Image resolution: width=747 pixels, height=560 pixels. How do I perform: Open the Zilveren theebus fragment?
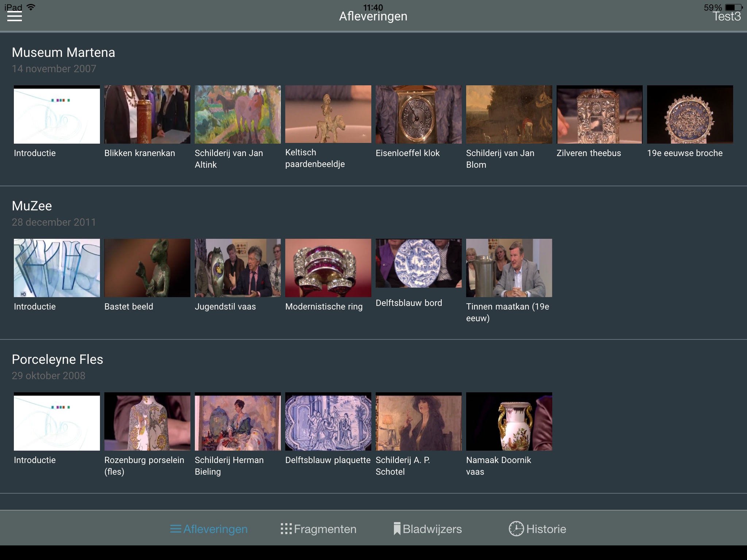click(600, 114)
